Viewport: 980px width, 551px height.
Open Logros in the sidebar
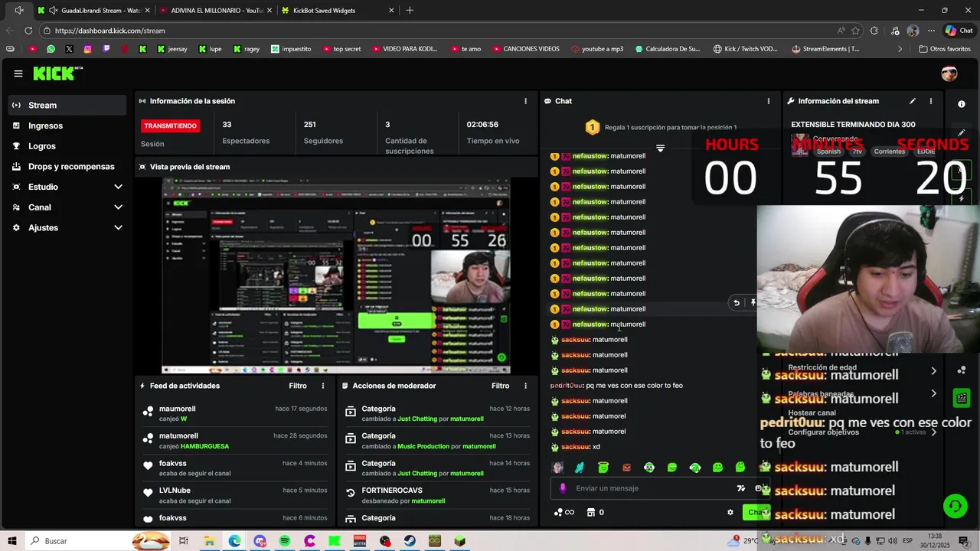67,146
